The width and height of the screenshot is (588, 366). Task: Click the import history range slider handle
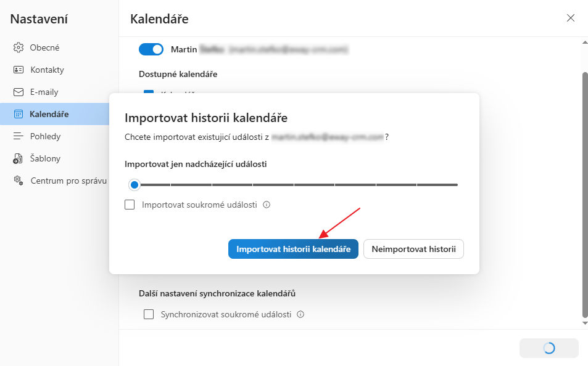[x=135, y=184]
